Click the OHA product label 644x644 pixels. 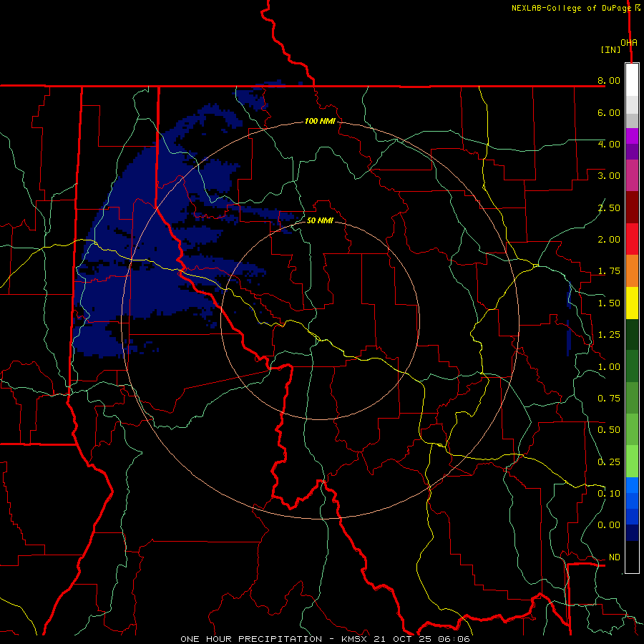(x=629, y=42)
